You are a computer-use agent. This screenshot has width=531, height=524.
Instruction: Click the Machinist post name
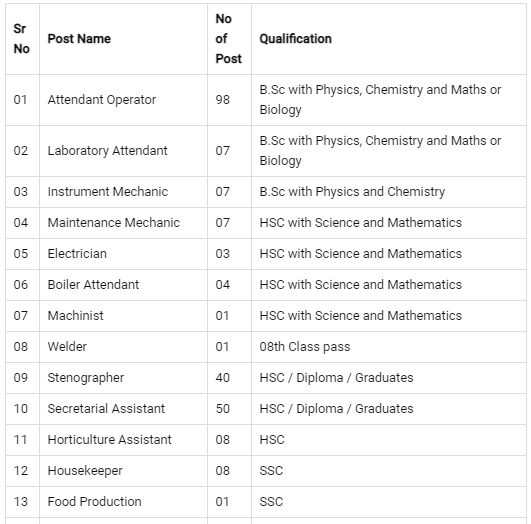(75, 316)
